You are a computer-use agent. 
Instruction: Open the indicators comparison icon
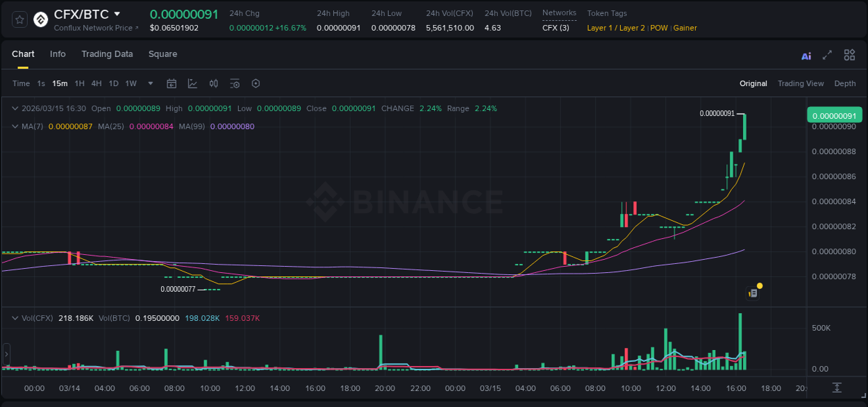213,83
